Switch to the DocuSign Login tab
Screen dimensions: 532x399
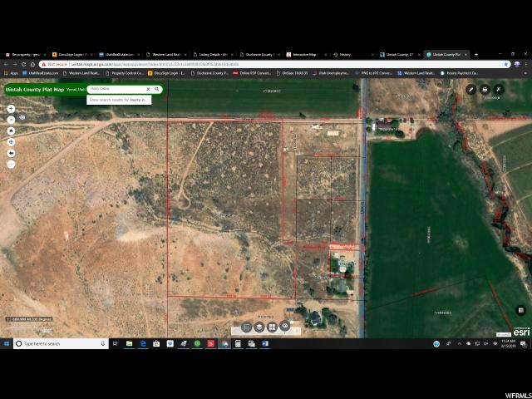point(72,54)
